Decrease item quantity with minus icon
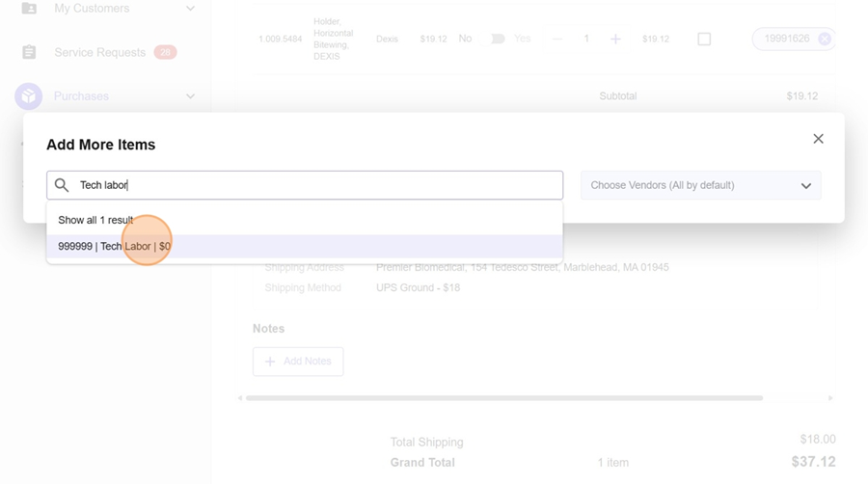868x484 pixels. 557,40
